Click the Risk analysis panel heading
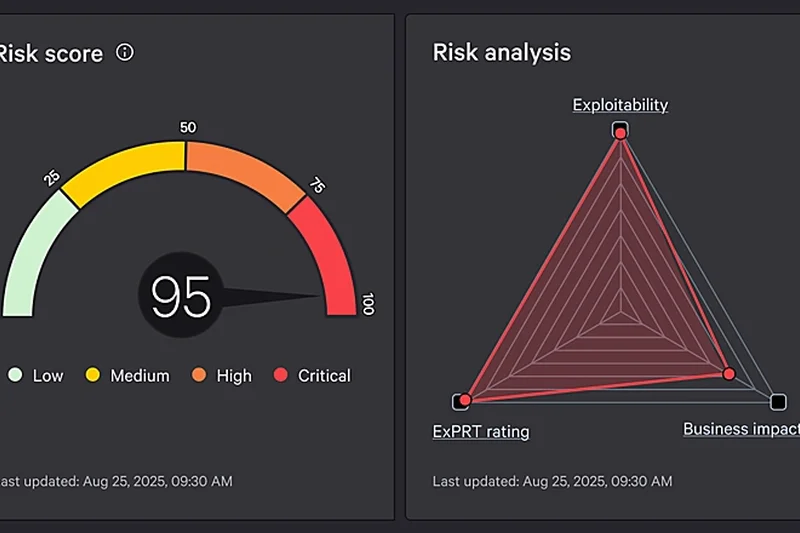 pyautogui.click(x=501, y=52)
